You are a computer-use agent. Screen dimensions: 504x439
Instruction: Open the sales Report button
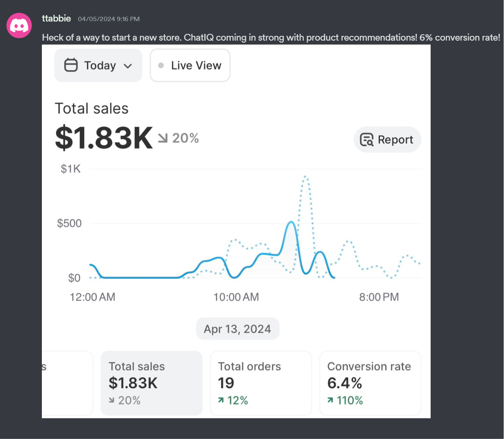(x=387, y=140)
